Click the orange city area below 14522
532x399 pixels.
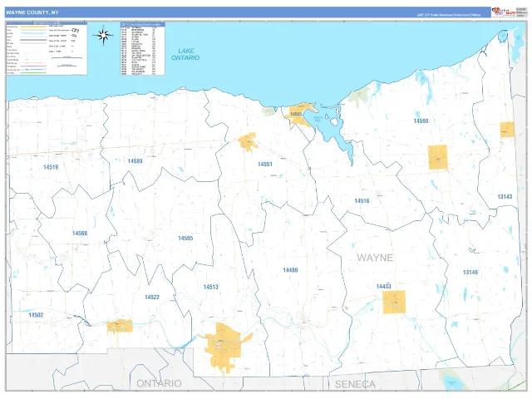click(120, 327)
